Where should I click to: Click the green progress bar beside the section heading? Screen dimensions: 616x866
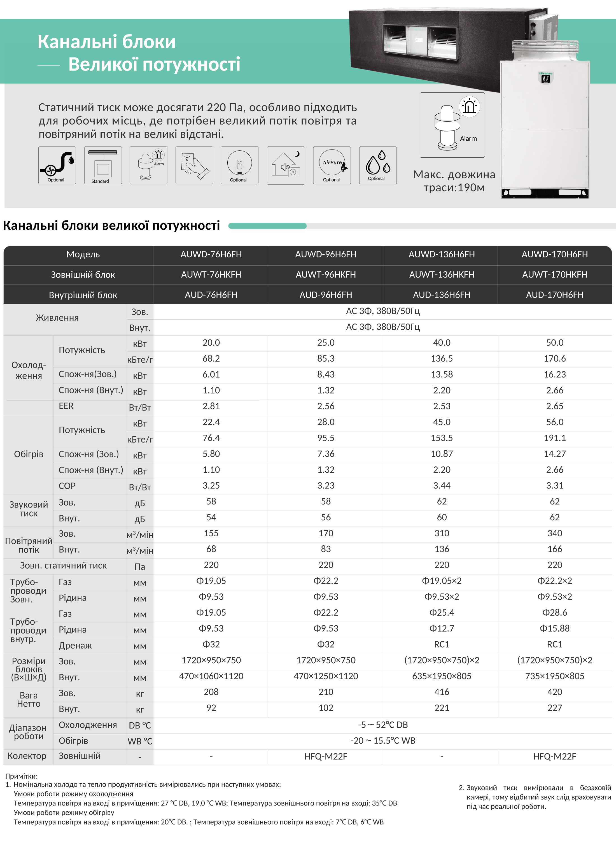click(267, 226)
